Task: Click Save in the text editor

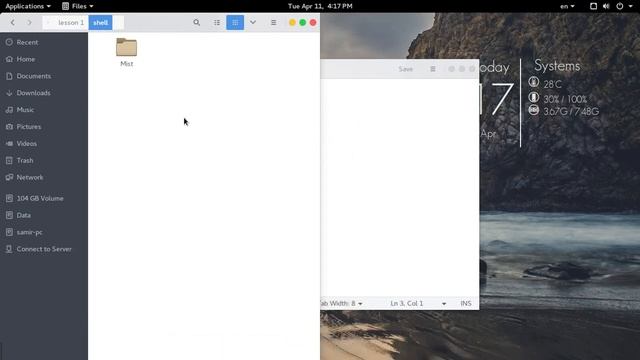Action: pos(406,69)
